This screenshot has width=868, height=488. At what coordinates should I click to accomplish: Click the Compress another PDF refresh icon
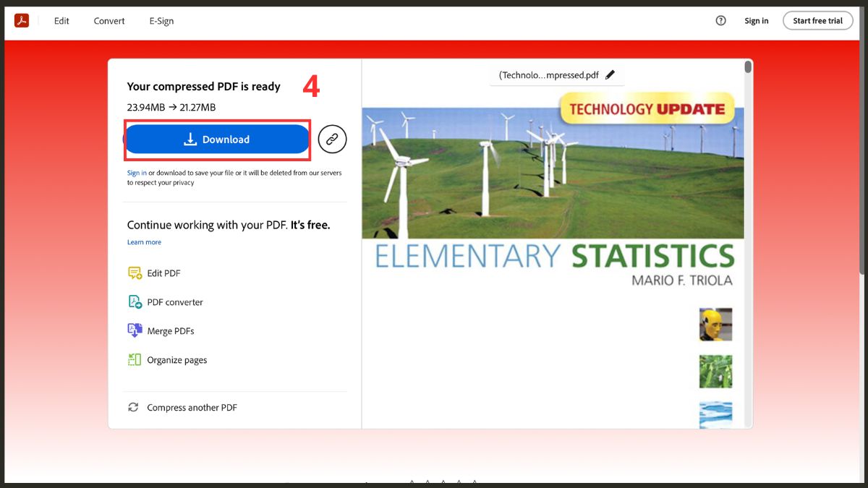133,407
